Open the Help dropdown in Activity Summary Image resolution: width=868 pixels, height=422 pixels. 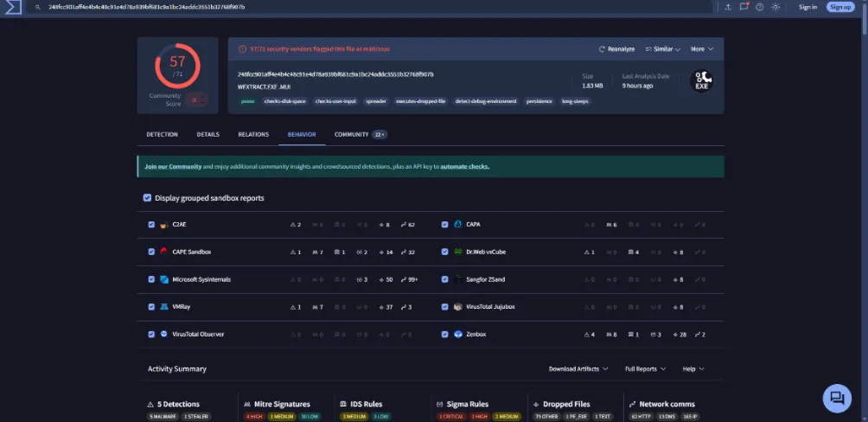point(693,369)
